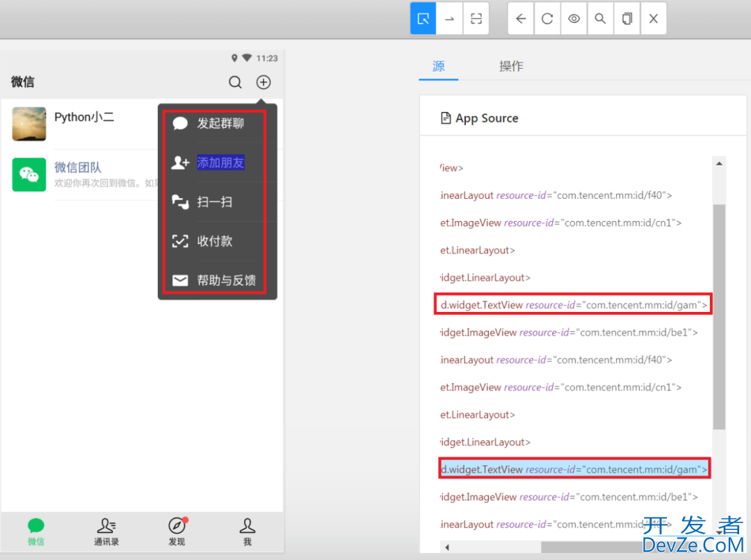The width and height of the screenshot is (751, 560).
Task: Click add friend person icon
Action: tap(180, 163)
